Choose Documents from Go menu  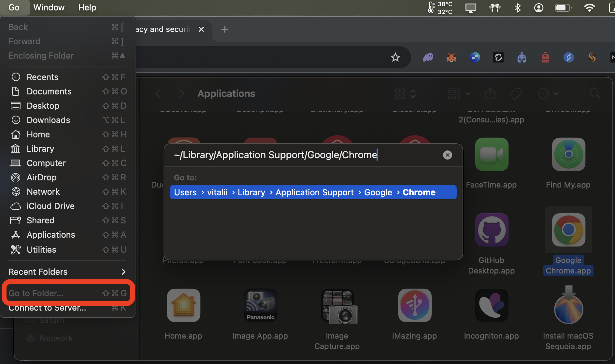pos(67,91)
